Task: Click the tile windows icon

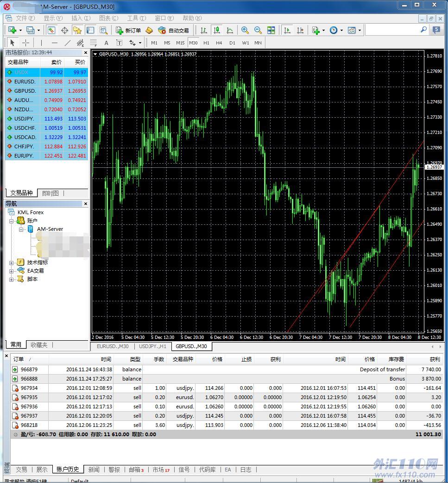Action: click(271, 30)
